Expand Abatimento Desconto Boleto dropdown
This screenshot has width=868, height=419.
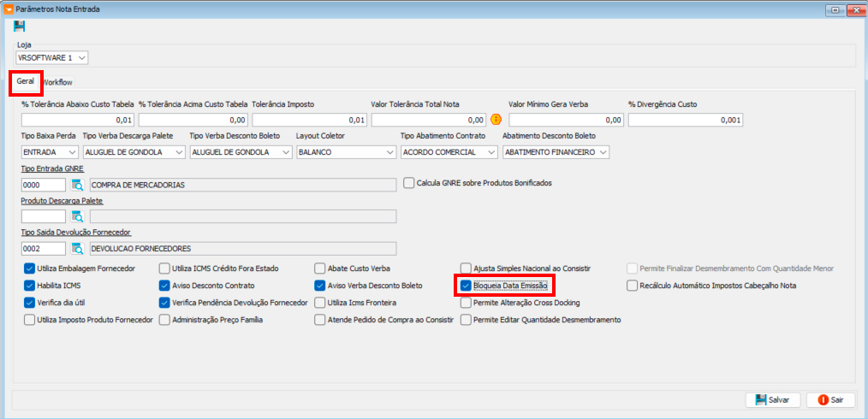point(556,152)
